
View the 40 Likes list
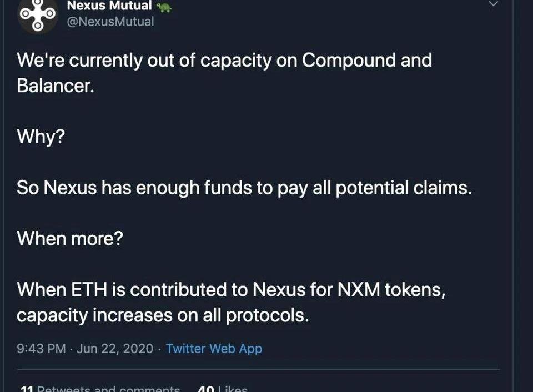(x=222, y=389)
